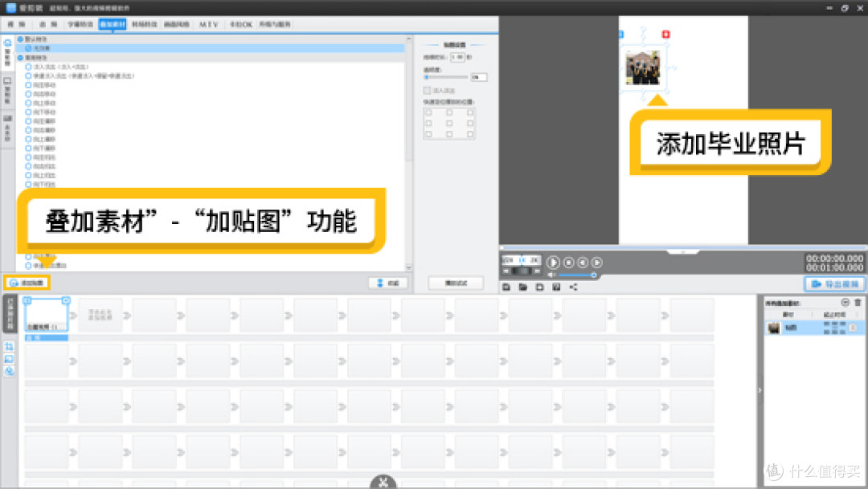Viewport: 868px width, 489px height.
Task: Click the snapshot image icon in toolbar
Action: (x=556, y=287)
